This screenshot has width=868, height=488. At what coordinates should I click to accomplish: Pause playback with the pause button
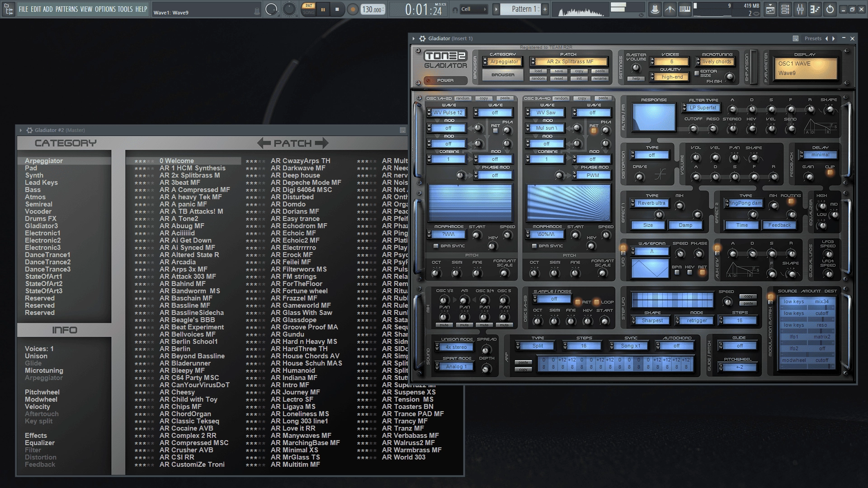click(x=323, y=9)
